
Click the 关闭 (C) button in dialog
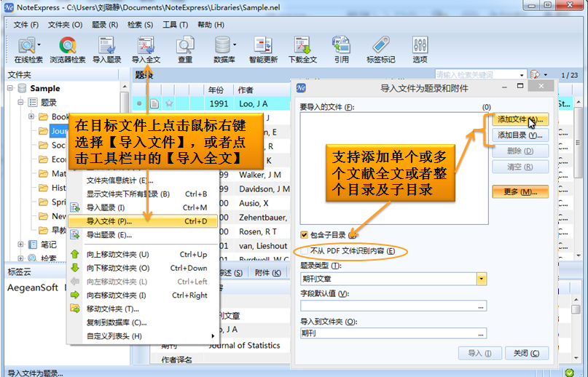click(x=526, y=353)
